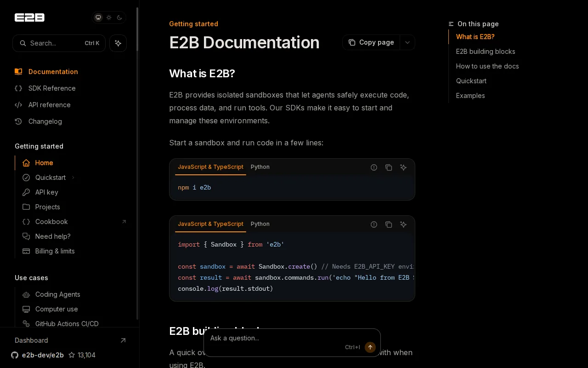Click the Changelog history icon
588x368 pixels.
coord(18,121)
